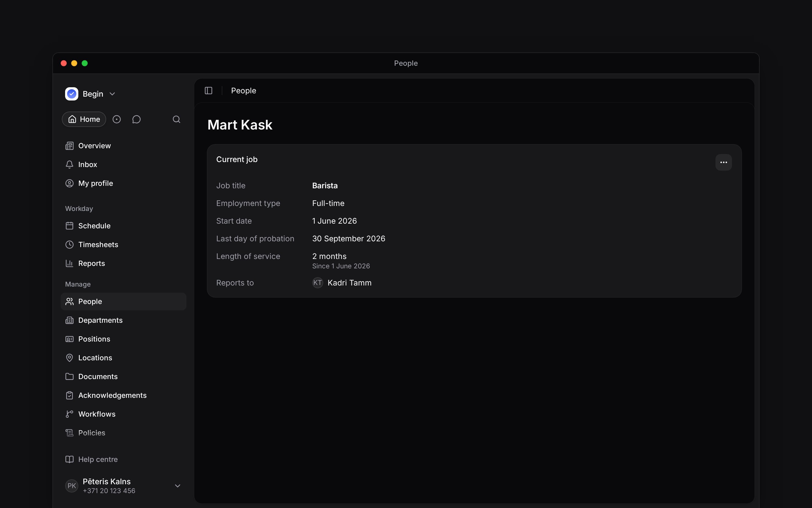Click the 30 September 2026 probation date
Screen dimensions: 812x508
[x=349, y=239]
